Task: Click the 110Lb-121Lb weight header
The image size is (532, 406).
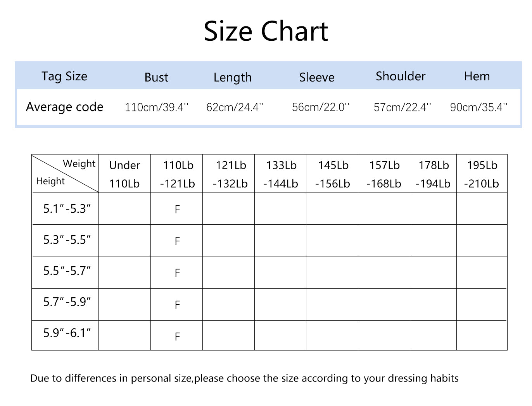Action: [x=178, y=174]
